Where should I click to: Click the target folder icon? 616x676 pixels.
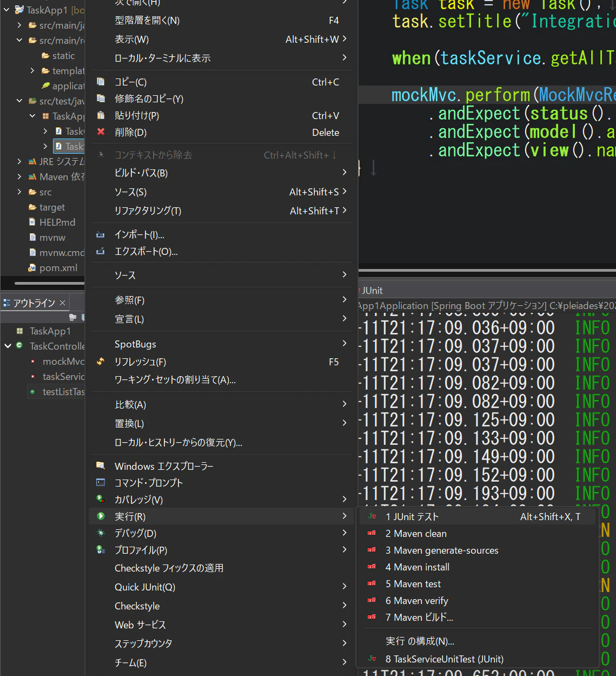click(32, 207)
